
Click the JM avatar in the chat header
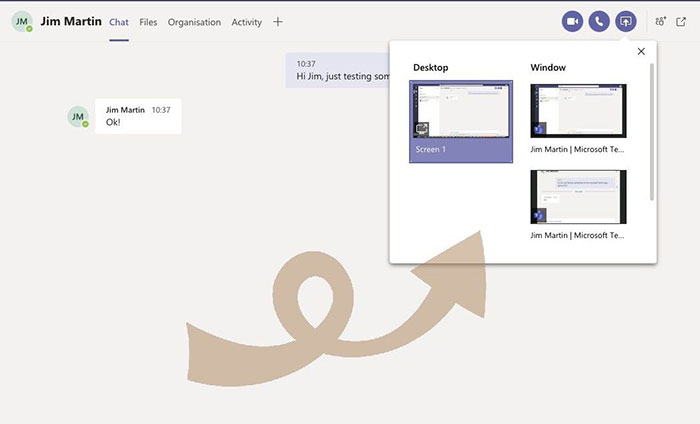click(22, 22)
